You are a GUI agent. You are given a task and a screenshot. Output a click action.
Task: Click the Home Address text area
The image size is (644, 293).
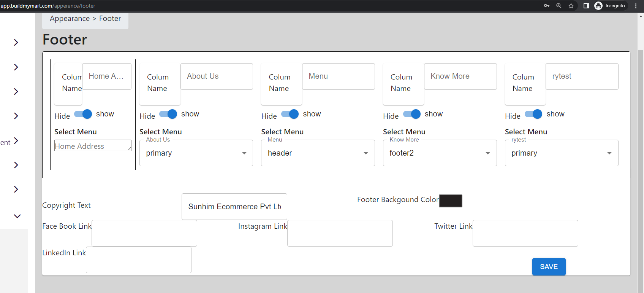pyautogui.click(x=93, y=145)
